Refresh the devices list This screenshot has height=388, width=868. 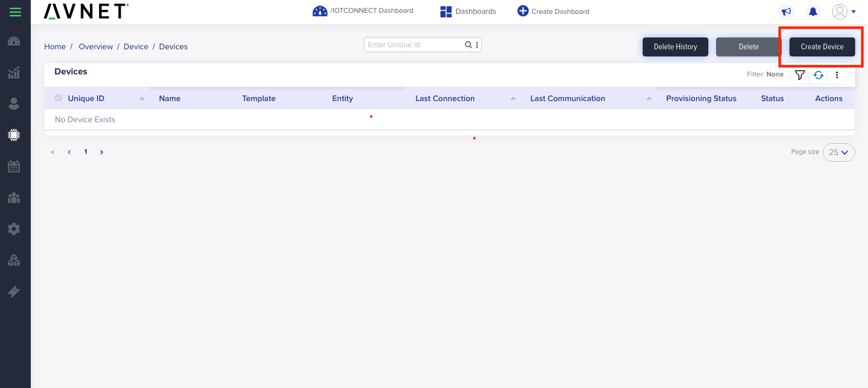(x=818, y=75)
